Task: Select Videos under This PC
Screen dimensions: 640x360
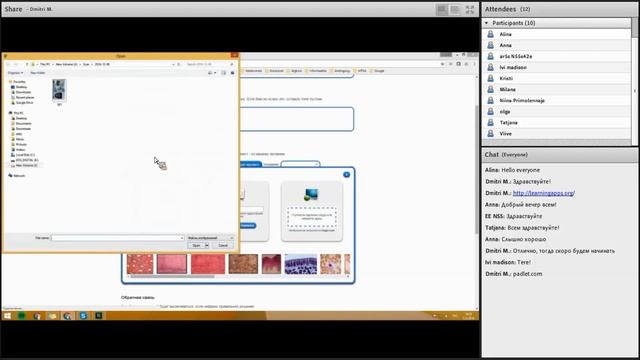Action: point(18,149)
